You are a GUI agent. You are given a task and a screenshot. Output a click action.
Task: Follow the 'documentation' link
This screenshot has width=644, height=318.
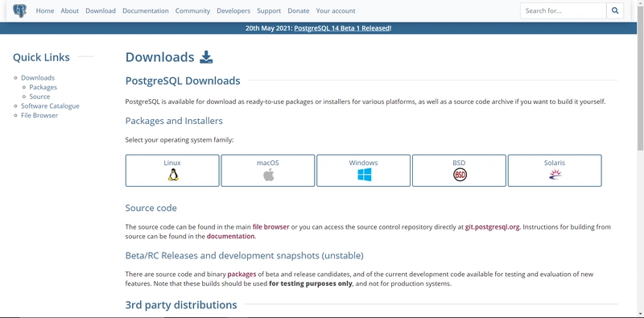(x=230, y=236)
